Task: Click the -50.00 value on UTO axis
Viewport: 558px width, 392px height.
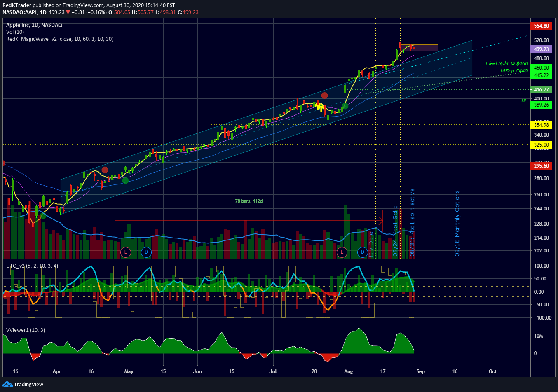Action: click(x=542, y=305)
